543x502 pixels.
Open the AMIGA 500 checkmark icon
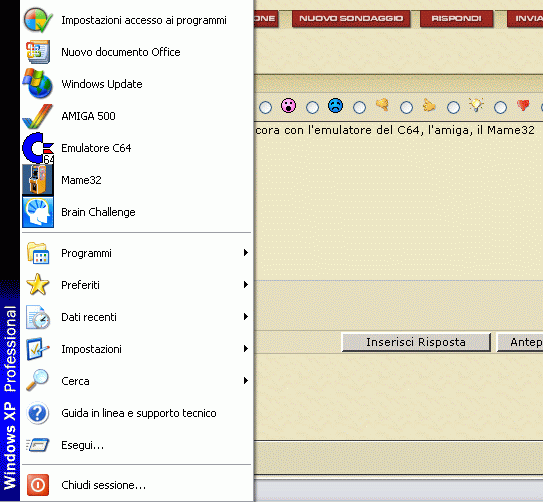(37, 116)
